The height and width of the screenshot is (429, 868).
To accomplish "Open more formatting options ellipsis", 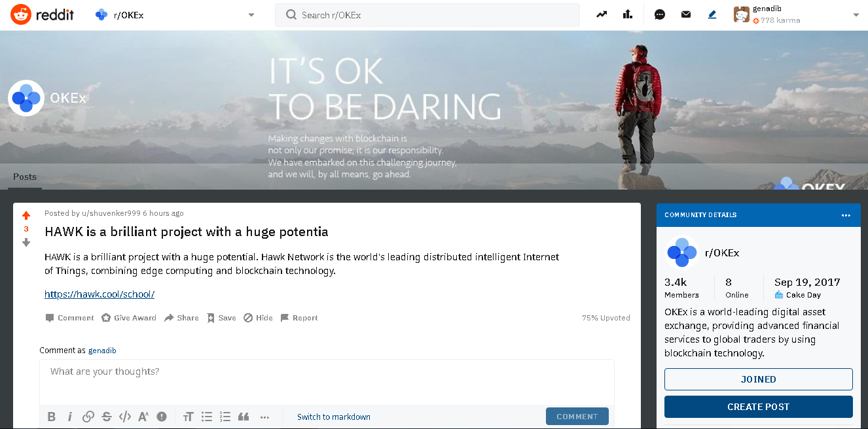I will pos(264,417).
